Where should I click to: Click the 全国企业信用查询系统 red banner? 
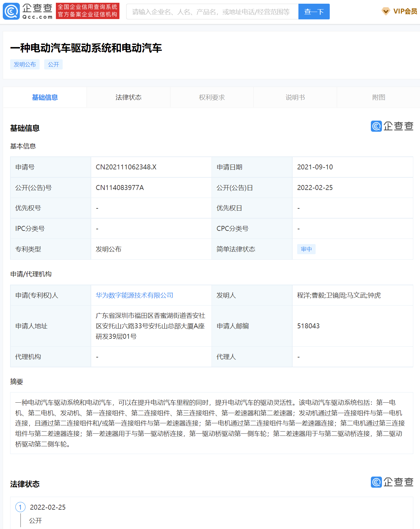point(87,11)
